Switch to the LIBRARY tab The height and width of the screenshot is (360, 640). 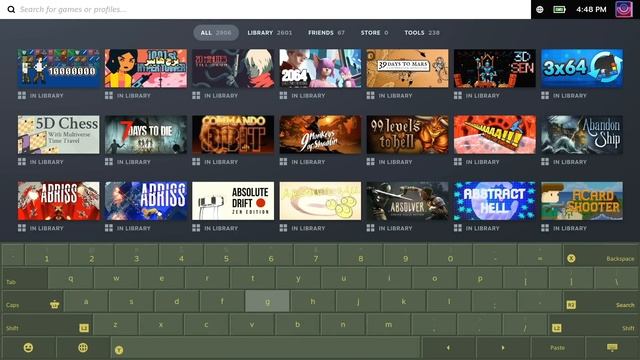tap(269, 33)
